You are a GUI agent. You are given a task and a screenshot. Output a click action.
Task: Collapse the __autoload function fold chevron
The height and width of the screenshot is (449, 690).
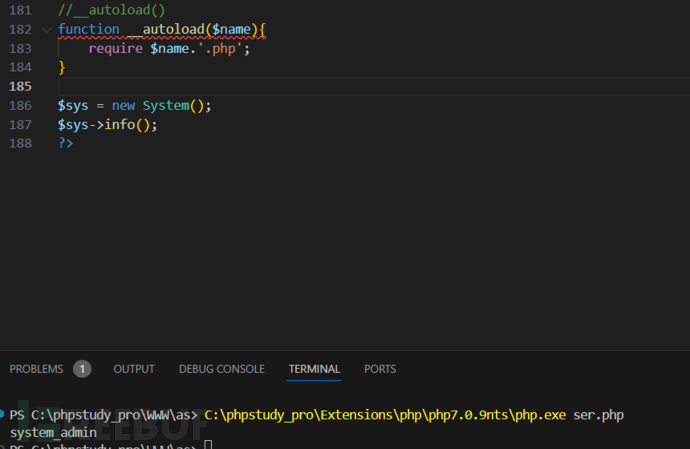pos(46,30)
